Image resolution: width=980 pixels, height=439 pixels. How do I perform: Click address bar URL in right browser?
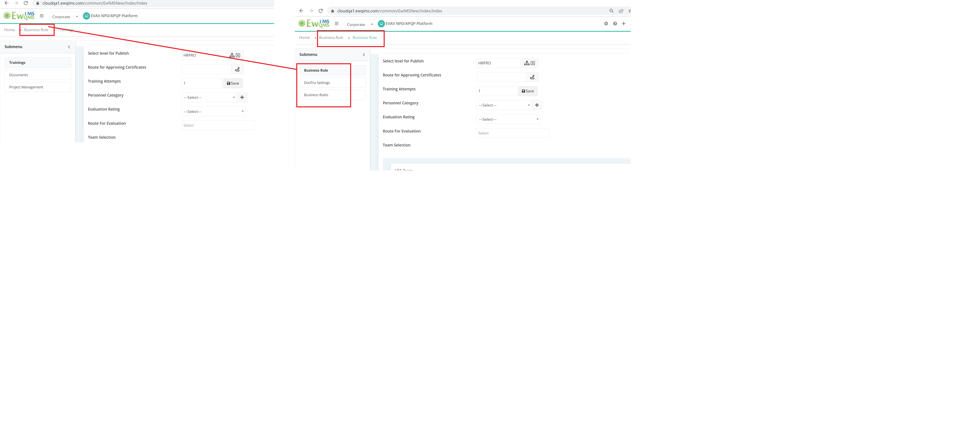390,11
